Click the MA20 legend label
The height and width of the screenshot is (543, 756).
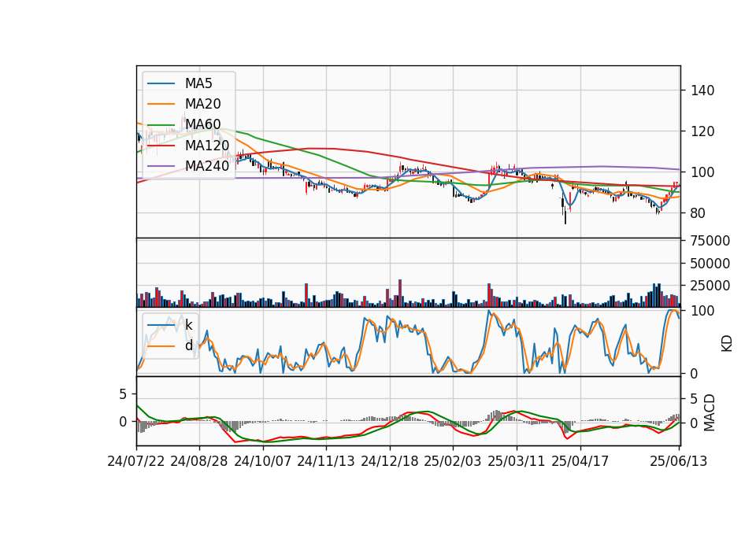point(203,104)
